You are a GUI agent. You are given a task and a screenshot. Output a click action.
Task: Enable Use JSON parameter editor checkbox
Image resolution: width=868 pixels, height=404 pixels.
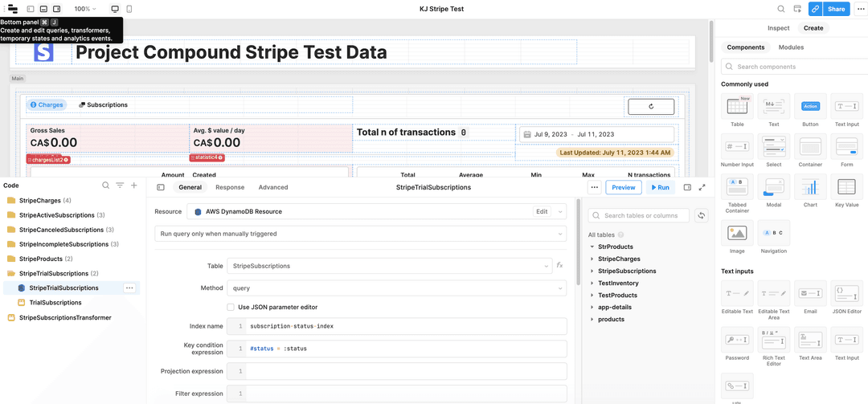231,307
